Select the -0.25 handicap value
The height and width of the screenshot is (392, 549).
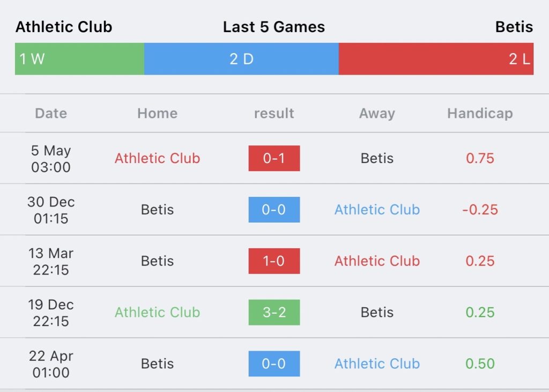[x=480, y=210]
